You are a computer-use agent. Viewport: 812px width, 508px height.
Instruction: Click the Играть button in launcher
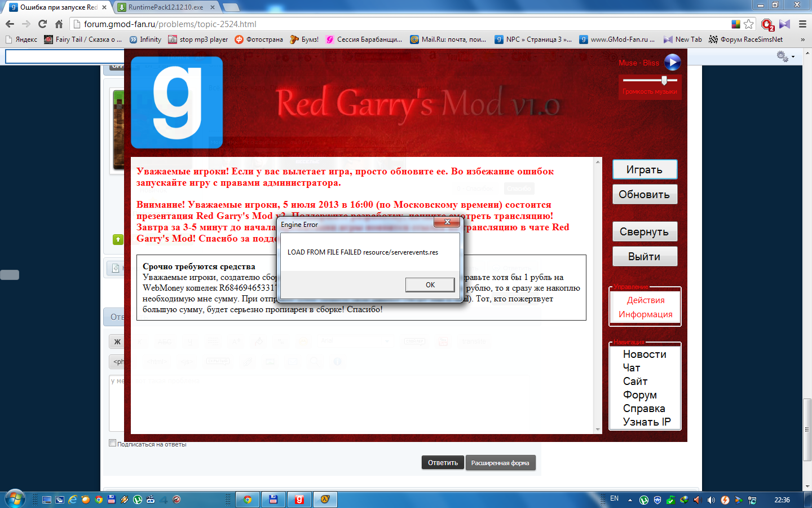(x=645, y=170)
